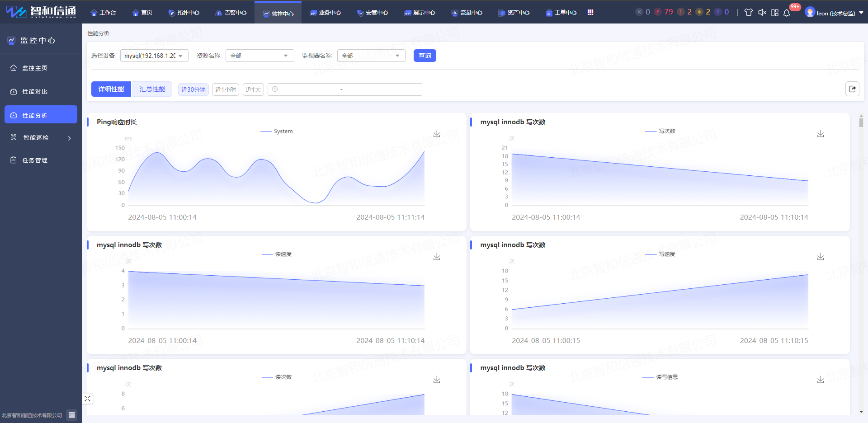The width and height of the screenshot is (868, 423).
Task: Toggle the 读次数 legend entry
Action: tap(277, 377)
